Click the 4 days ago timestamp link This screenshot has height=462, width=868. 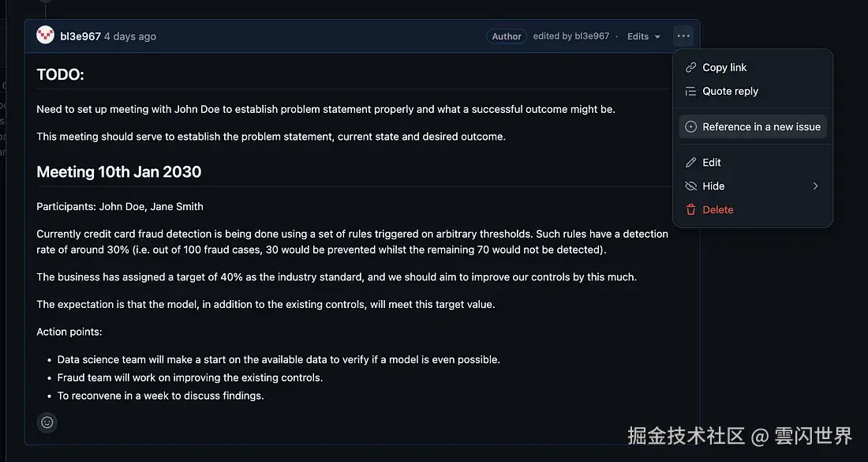130,36
